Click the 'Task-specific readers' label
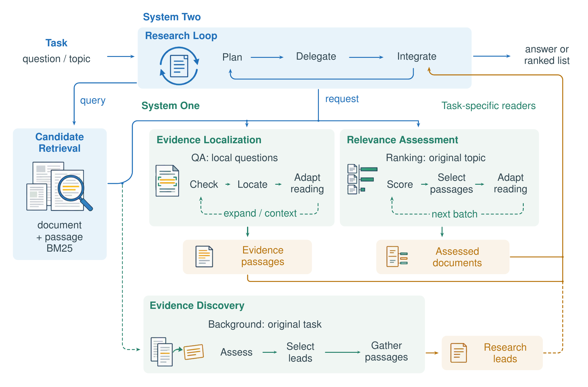The width and height of the screenshot is (588, 387). click(x=489, y=106)
